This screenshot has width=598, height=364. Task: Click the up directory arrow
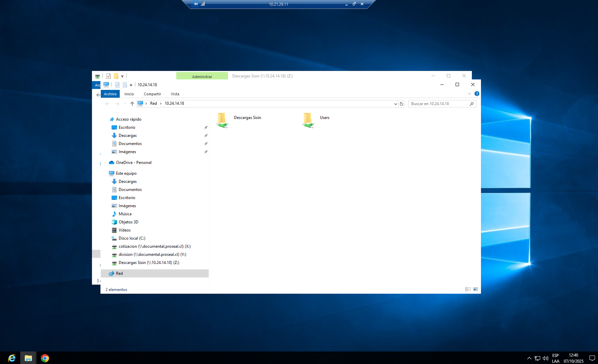coord(132,104)
